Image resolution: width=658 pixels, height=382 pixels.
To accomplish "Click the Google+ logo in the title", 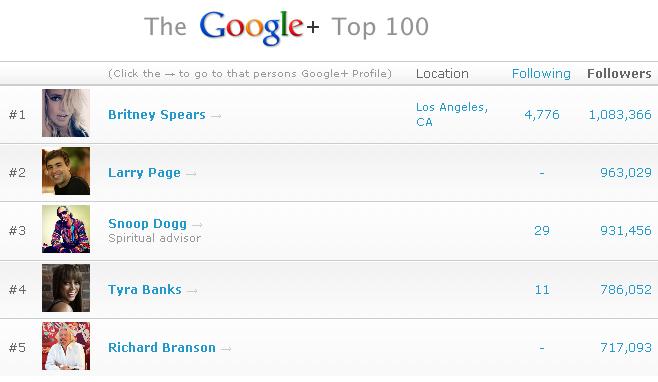I will coord(259,27).
